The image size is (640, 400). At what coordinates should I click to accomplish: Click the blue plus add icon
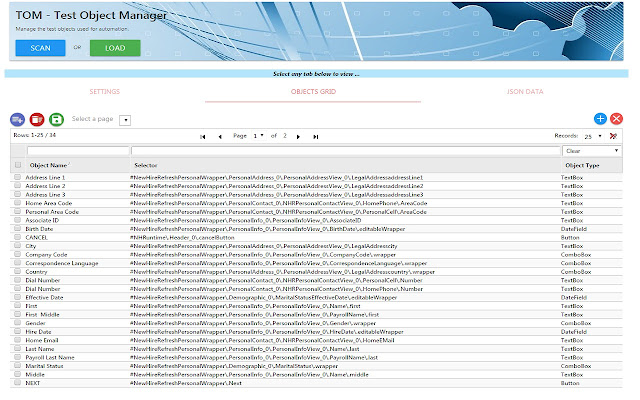(x=600, y=119)
